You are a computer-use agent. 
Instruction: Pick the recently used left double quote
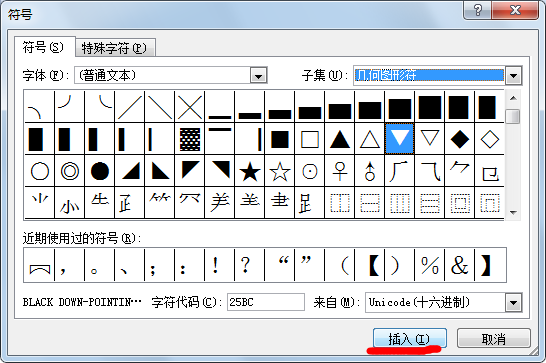(x=280, y=265)
